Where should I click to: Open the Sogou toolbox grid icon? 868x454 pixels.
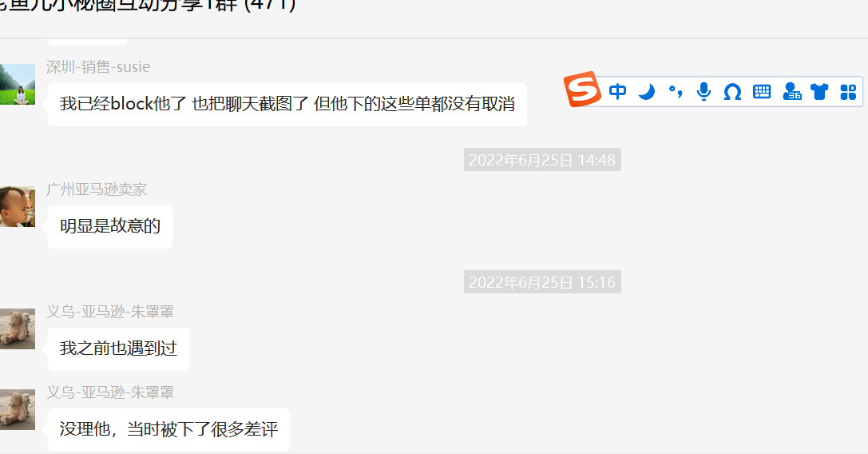point(848,92)
